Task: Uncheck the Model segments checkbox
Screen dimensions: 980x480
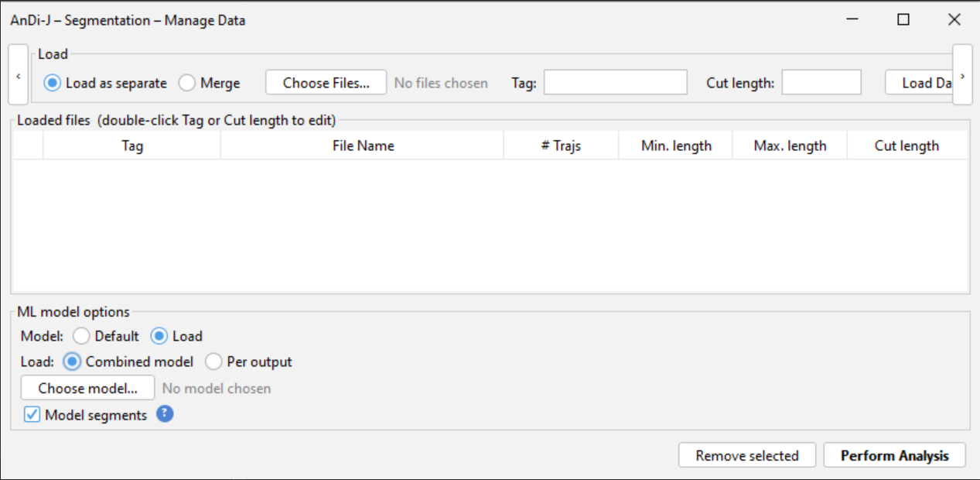Action: pyautogui.click(x=32, y=415)
